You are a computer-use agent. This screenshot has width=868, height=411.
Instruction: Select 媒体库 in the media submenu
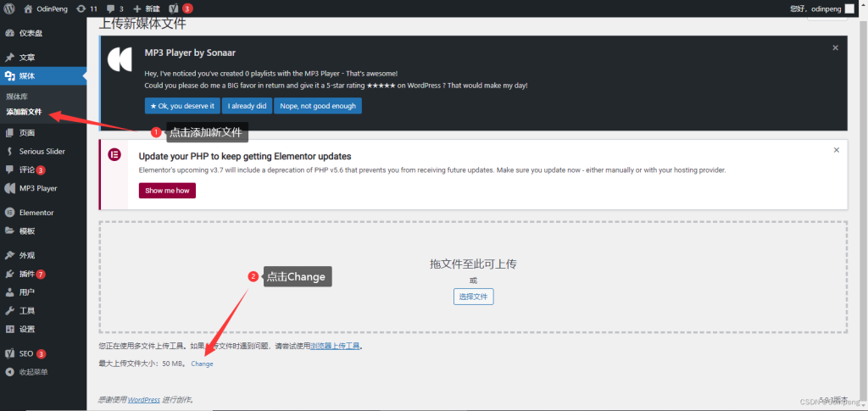coord(17,97)
